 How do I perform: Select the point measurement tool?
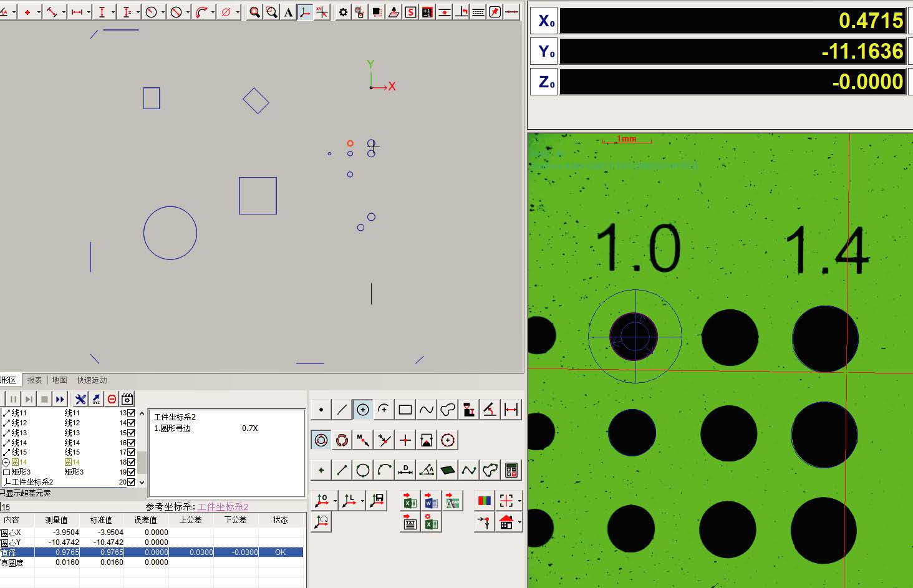321,410
